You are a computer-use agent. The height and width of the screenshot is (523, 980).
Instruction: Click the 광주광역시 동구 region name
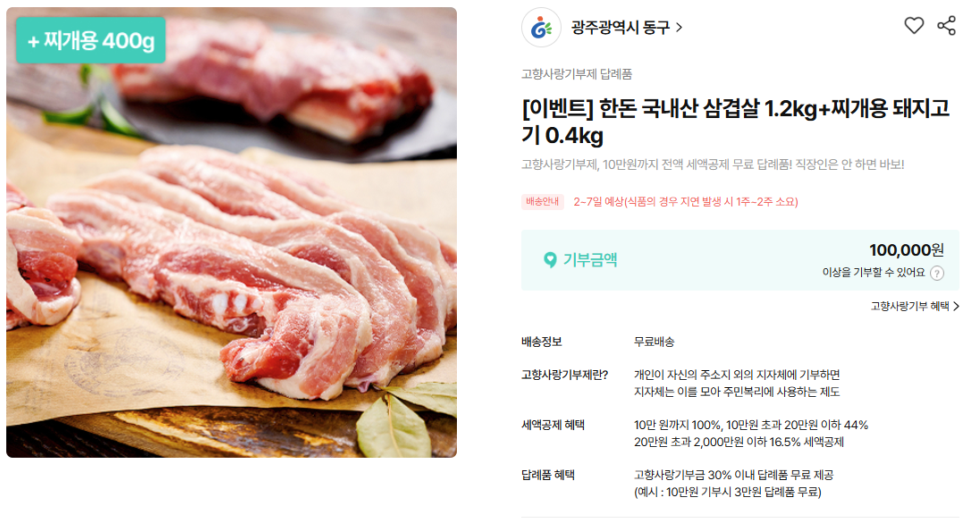tap(620, 28)
